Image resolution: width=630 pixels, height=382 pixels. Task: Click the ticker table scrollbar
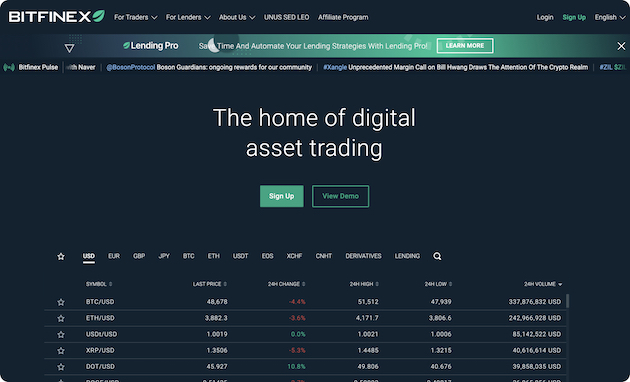567,301
